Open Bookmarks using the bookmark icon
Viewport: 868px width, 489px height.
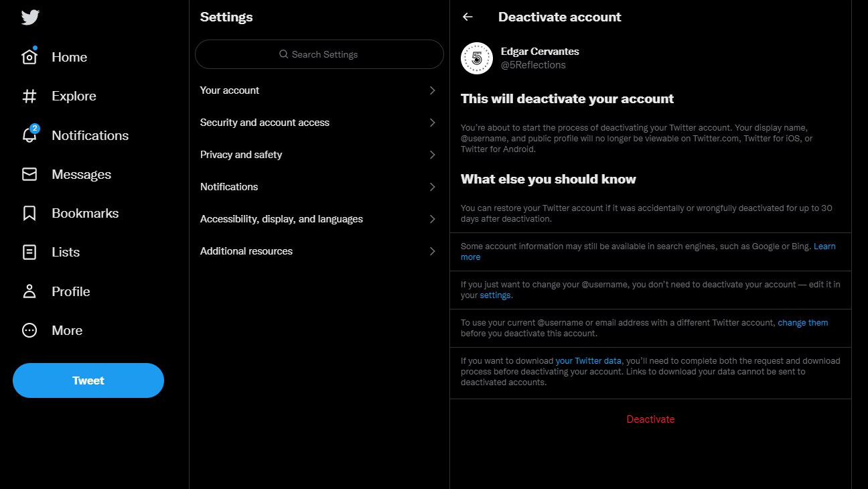click(29, 213)
